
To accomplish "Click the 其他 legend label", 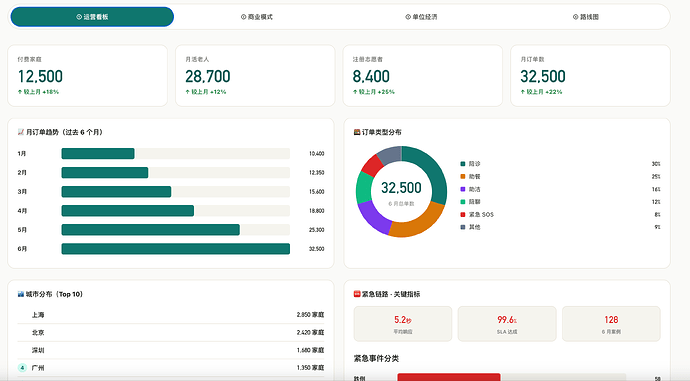I will pos(474,227).
